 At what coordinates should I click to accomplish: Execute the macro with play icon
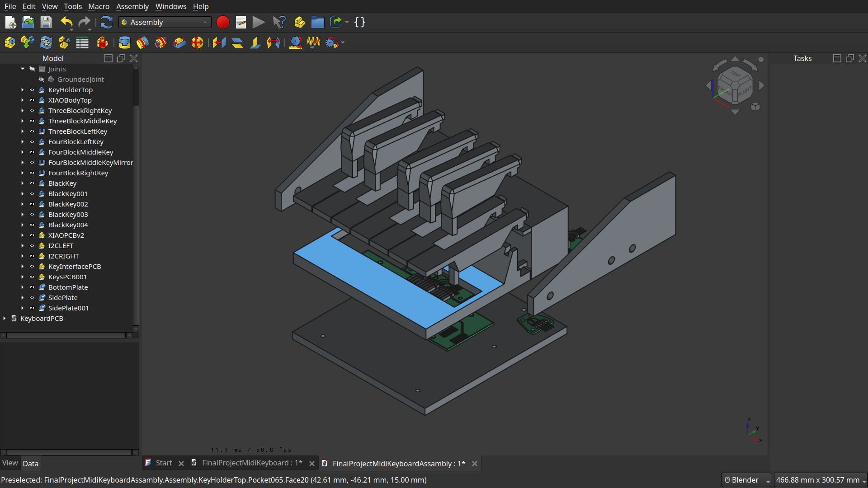[x=259, y=22]
